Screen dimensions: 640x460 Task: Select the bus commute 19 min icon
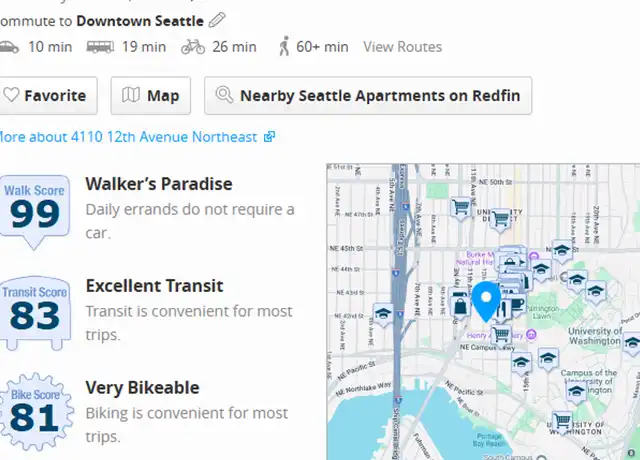[x=100, y=47]
